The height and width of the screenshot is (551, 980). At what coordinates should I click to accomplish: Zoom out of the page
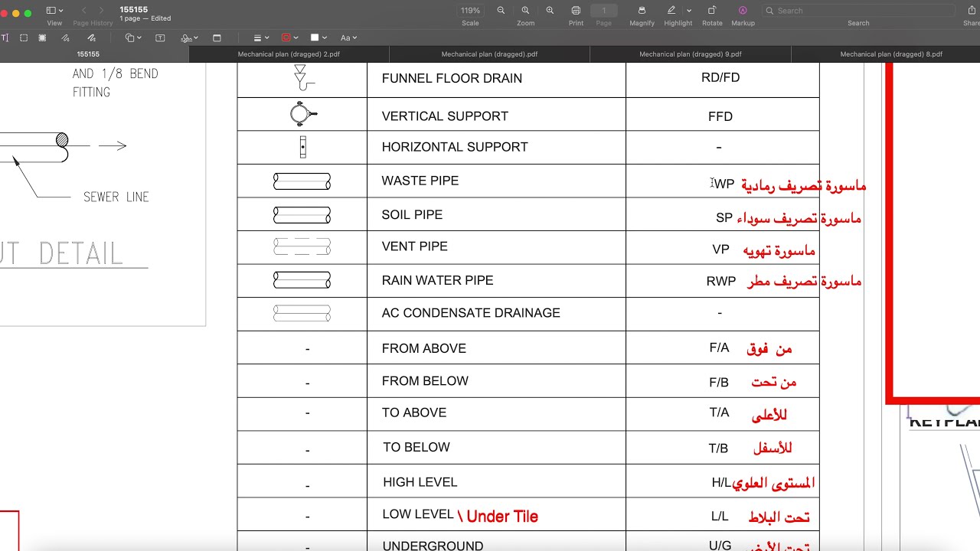[501, 11]
